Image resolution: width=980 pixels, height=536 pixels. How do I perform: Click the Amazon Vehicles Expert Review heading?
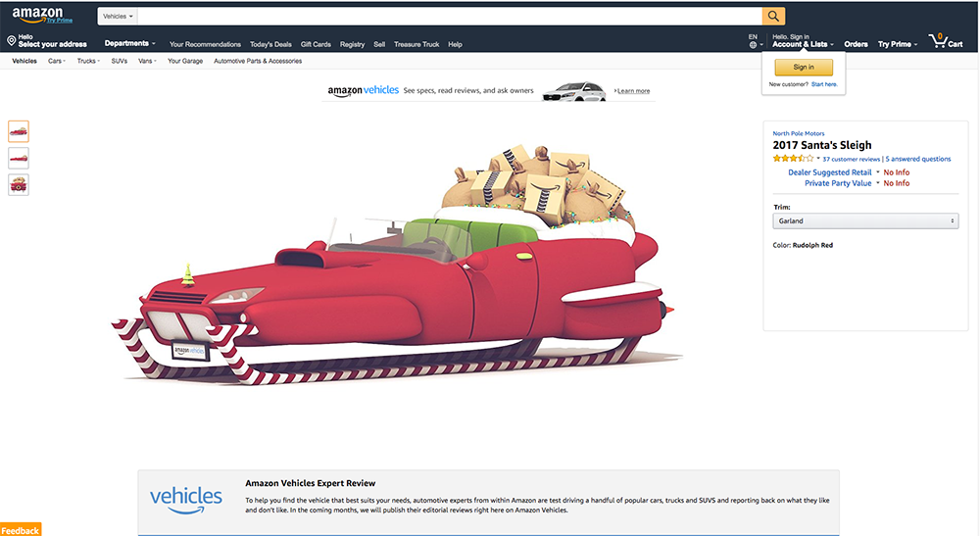(310, 483)
